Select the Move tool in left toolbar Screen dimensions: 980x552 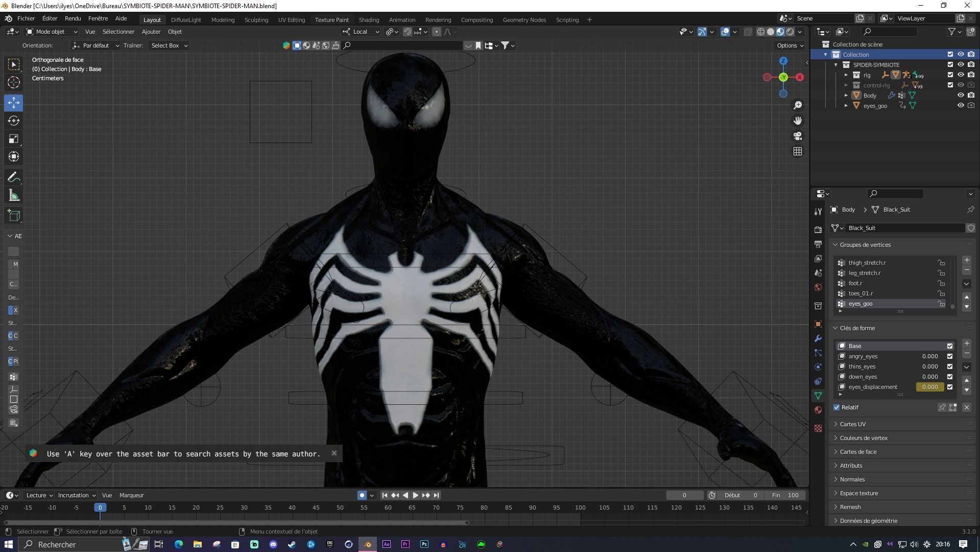click(14, 102)
